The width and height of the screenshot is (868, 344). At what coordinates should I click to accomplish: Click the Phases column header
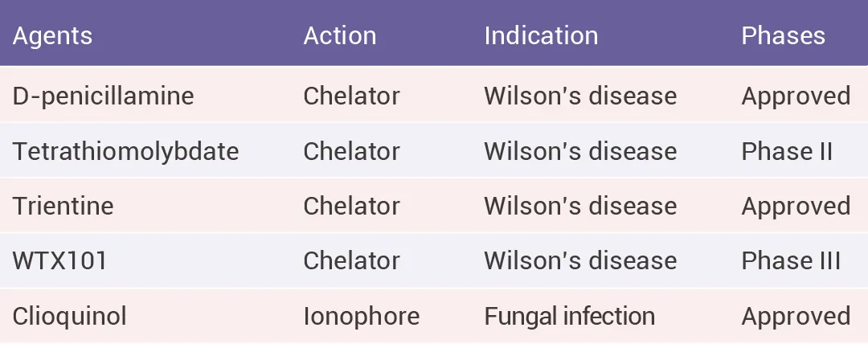[783, 36]
